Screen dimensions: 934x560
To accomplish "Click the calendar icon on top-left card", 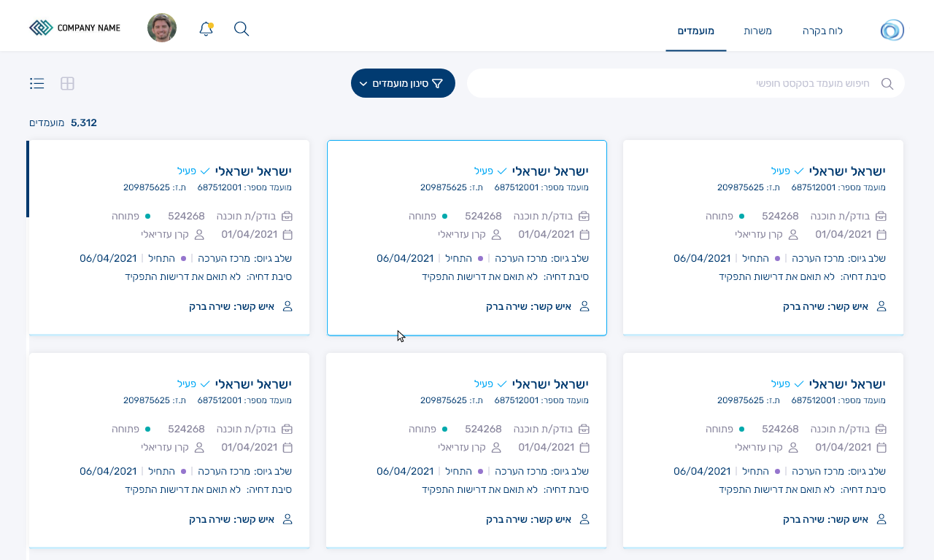I will tap(287, 235).
